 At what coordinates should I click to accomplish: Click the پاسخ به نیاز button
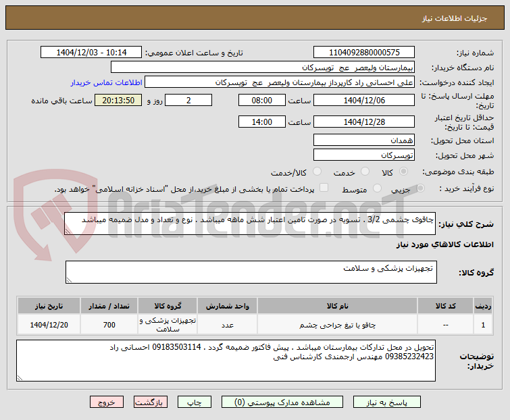(x=387, y=402)
